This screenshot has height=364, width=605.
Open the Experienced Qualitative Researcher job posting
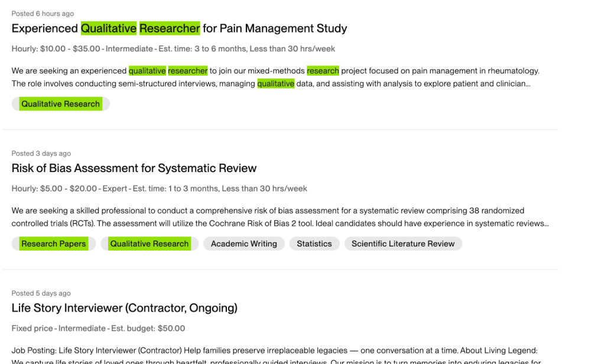click(x=179, y=28)
